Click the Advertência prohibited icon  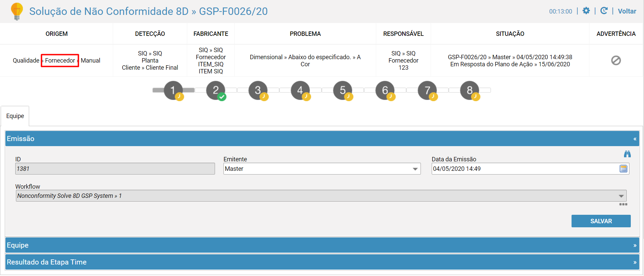point(616,61)
